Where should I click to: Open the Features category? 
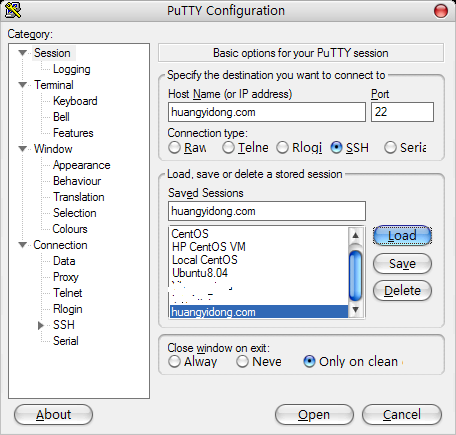pos(73,133)
